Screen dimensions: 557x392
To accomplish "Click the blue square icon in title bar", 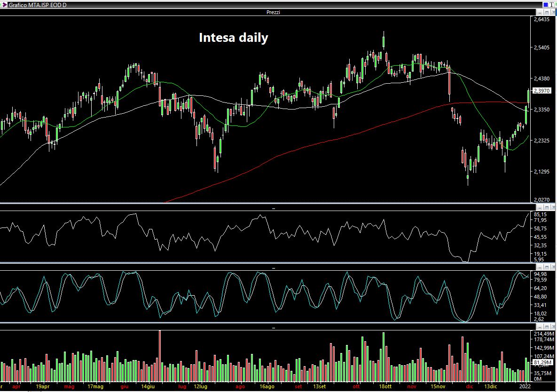I will [546, 5].
